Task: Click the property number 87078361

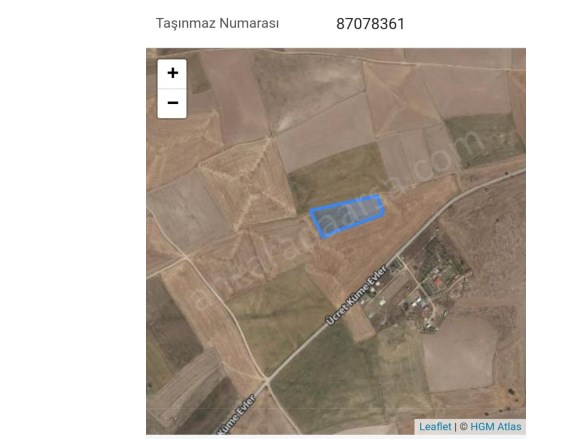Action: 370,24
